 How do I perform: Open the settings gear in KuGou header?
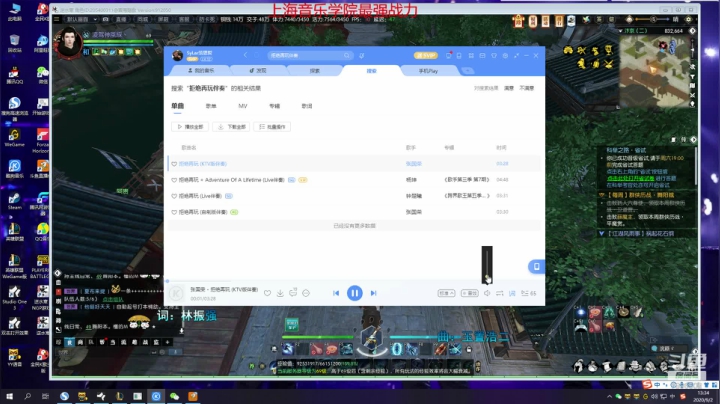click(505, 56)
